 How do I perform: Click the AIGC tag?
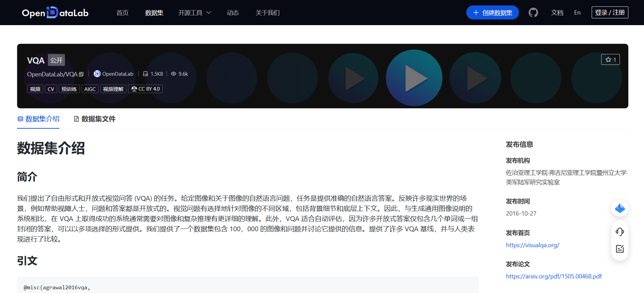(90, 89)
